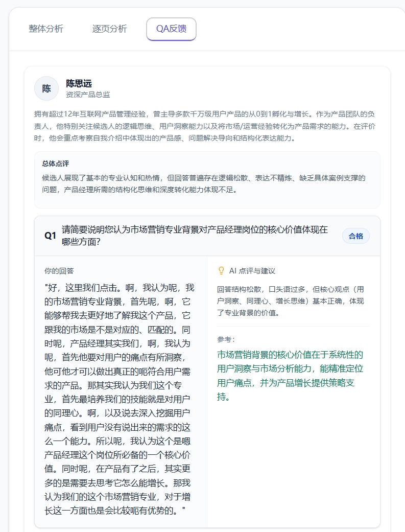The image size is (405, 532).
Task: Click the AI comment starting 回答结构松散
Action: (291, 301)
